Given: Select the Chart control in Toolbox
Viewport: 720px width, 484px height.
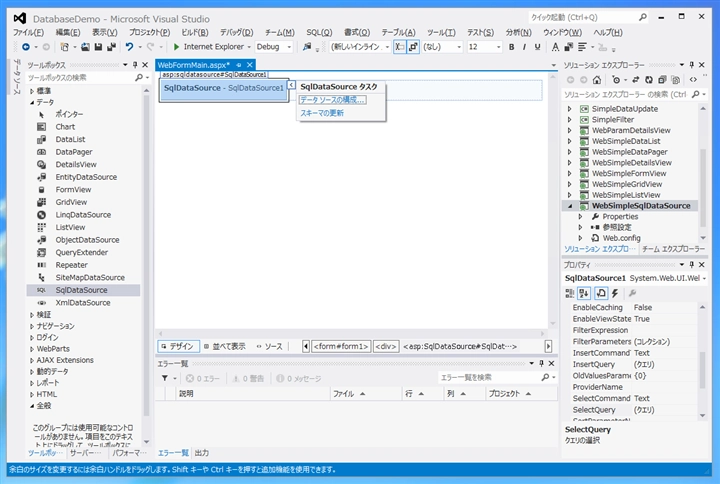Looking at the screenshot, I should [65, 127].
